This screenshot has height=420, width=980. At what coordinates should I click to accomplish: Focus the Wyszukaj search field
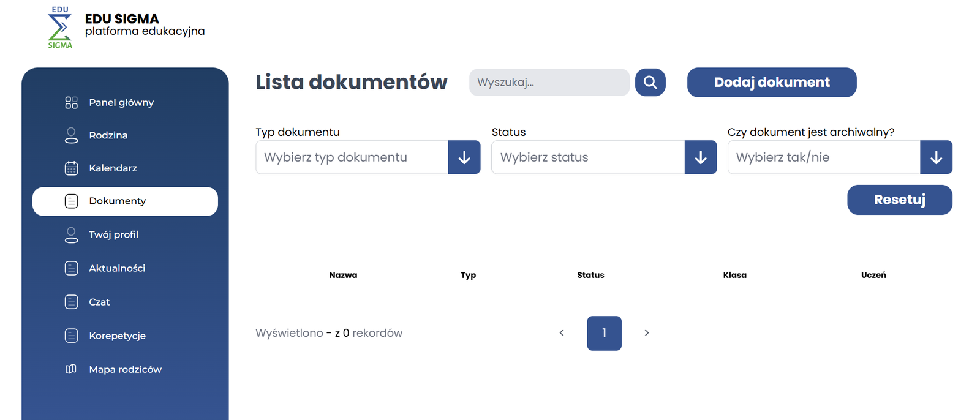click(x=549, y=83)
